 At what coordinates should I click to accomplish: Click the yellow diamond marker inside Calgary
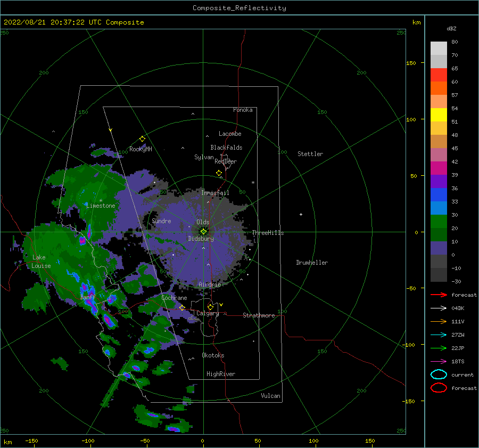(x=210, y=307)
